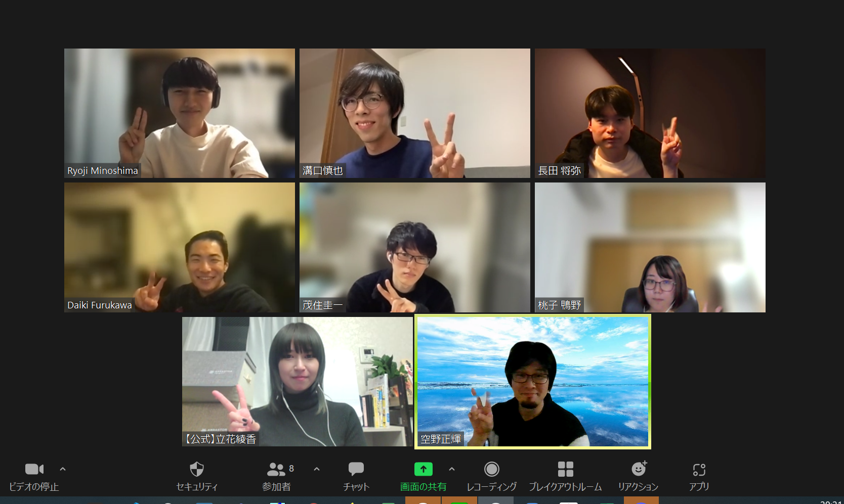The image size is (844, 504).
Task: Open the チャット chat bubble
Action: point(356,470)
